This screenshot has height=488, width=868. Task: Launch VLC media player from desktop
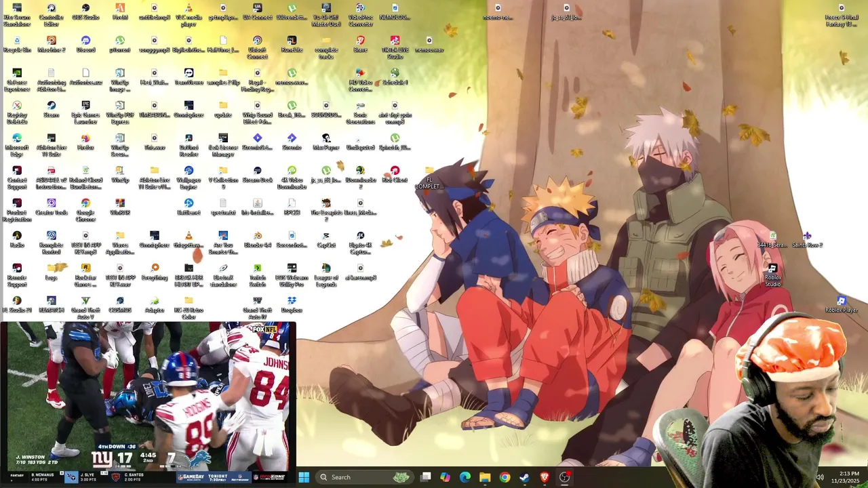[189, 15]
